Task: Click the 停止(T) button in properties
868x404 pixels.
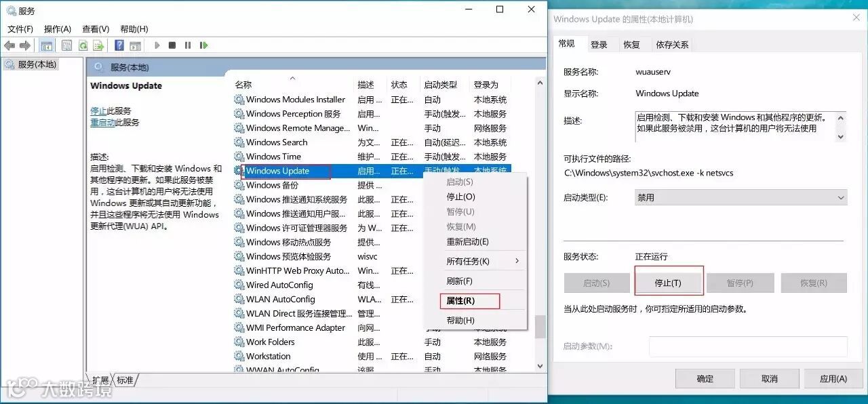Action: pyautogui.click(x=668, y=283)
